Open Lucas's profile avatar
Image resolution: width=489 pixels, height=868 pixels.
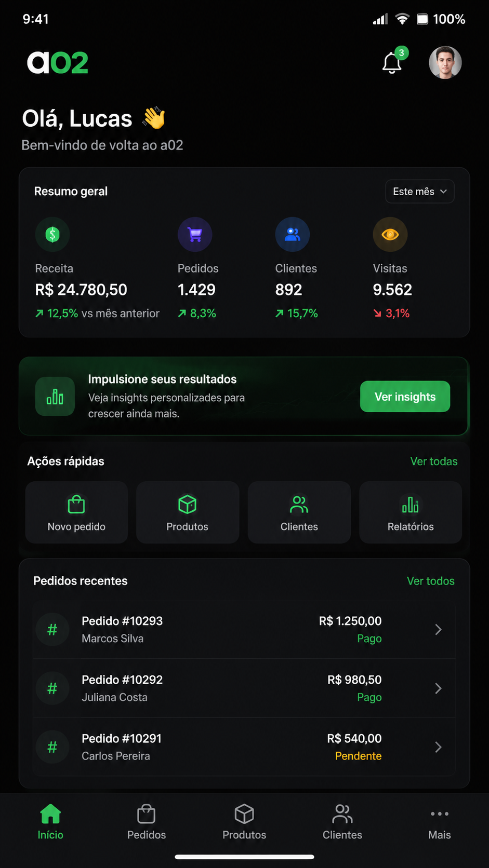click(x=445, y=62)
